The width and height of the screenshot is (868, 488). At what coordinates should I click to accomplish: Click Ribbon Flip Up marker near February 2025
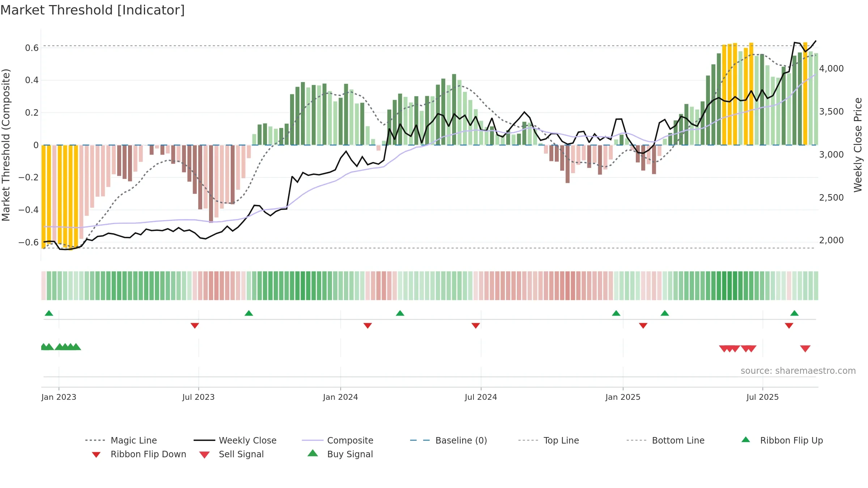click(x=665, y=313)
